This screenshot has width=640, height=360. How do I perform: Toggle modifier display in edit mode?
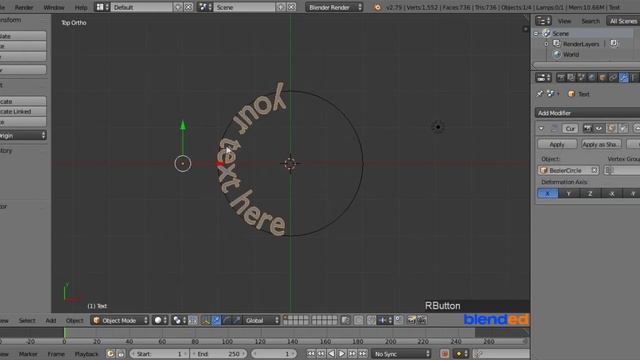(611, 129)
